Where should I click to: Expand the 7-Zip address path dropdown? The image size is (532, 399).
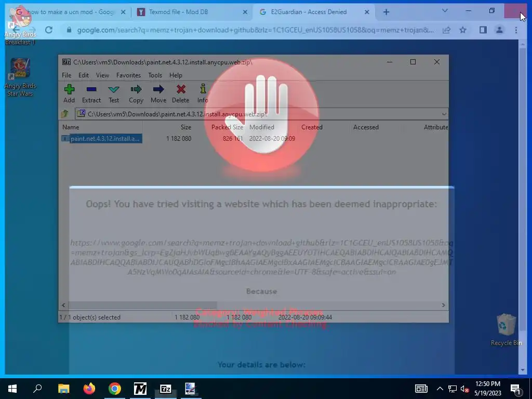coord(444,114)
